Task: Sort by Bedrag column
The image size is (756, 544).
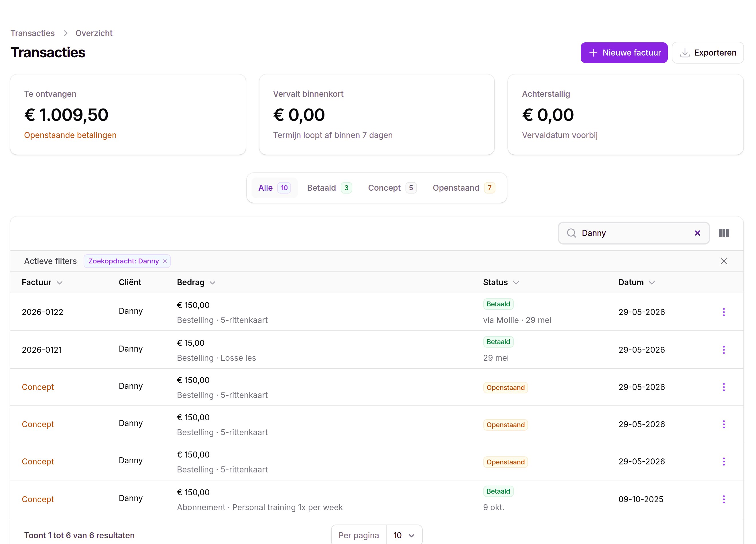Action: [196, 282]
